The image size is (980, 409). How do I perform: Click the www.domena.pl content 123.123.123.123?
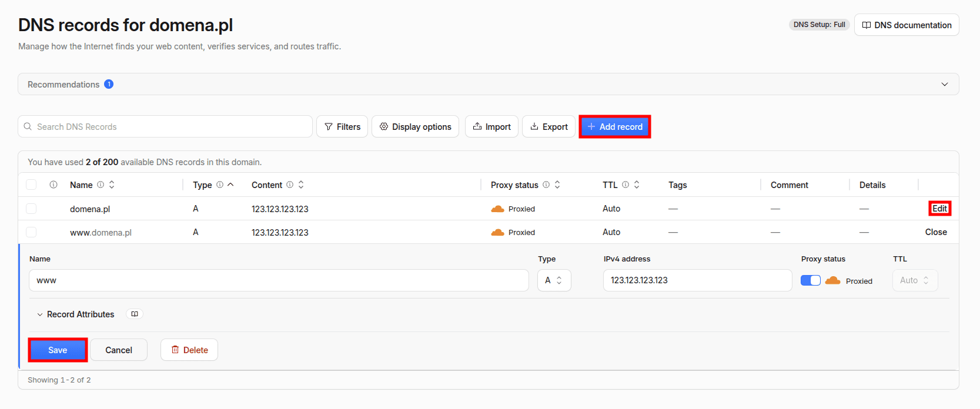point(280,232)
